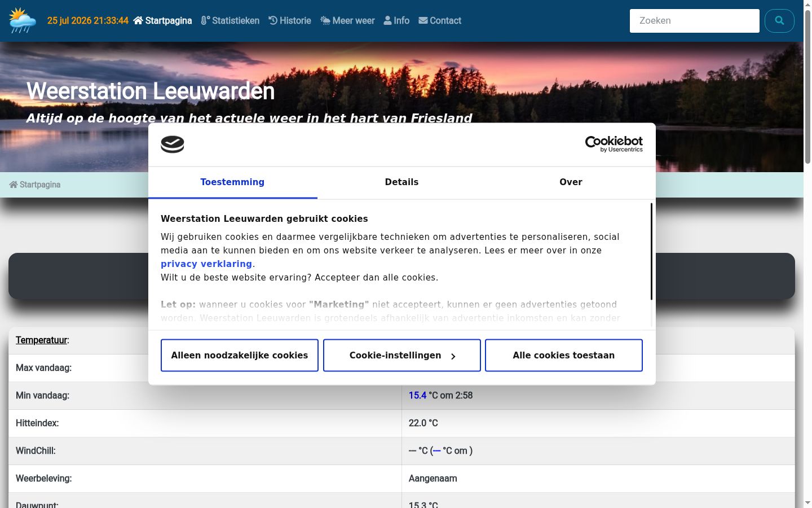
Task: Click the Zoeken search input field
Action: pyautogui.click(x=695, y=21)
